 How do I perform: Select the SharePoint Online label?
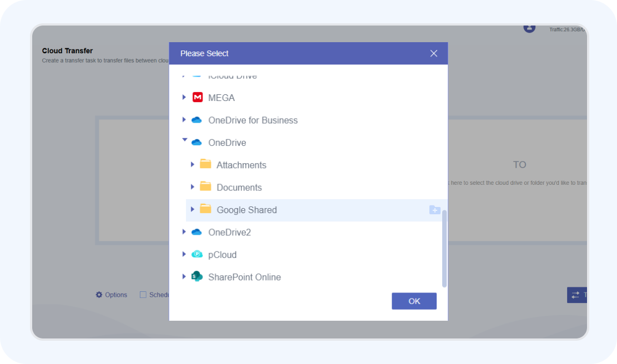pos(244,277)
